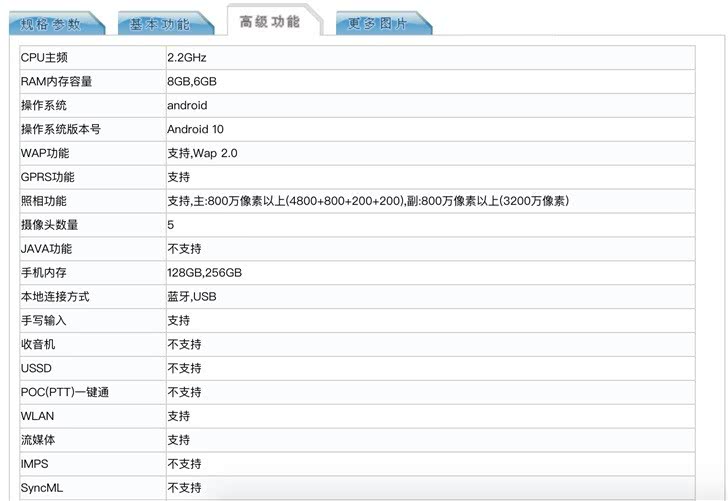Click the SyncML label
The width and height of the screenshot is (728, 501).
pyautogui.click(x=42, y=488)
